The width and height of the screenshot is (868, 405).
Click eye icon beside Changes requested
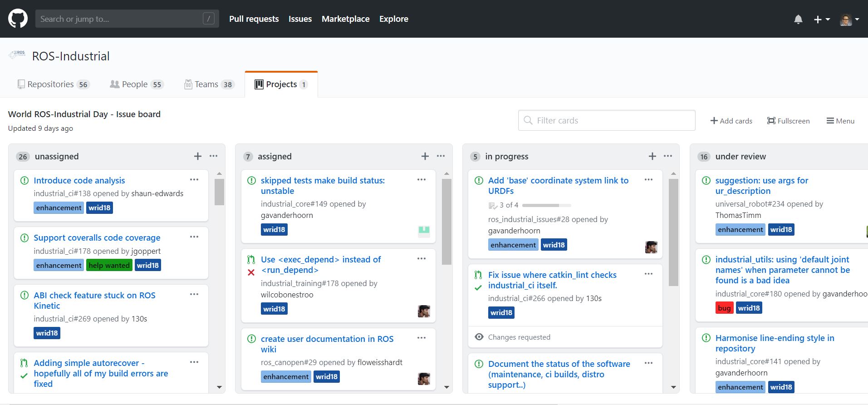pos(479,337)
